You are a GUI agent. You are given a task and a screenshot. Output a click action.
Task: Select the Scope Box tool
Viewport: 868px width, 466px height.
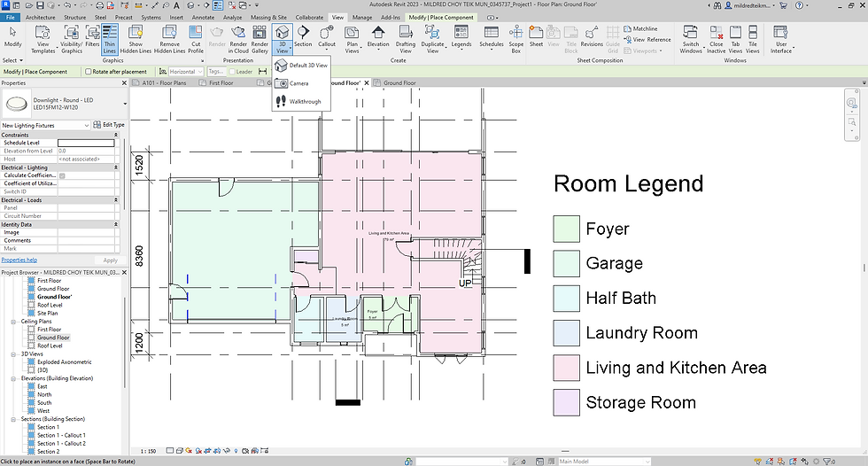coord(515,39)
